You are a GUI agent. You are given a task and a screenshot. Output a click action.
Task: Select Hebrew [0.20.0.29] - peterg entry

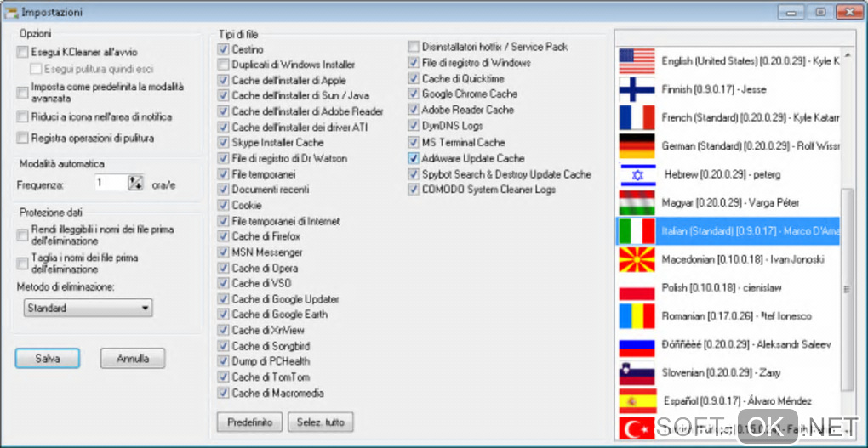pos(723,175)
